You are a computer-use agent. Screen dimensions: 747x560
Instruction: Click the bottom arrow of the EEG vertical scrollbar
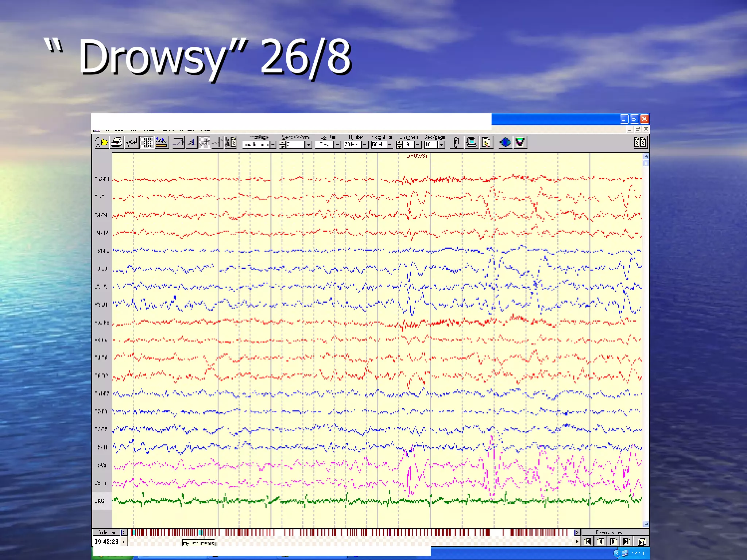pyautogui.click(x=646, y=524)
